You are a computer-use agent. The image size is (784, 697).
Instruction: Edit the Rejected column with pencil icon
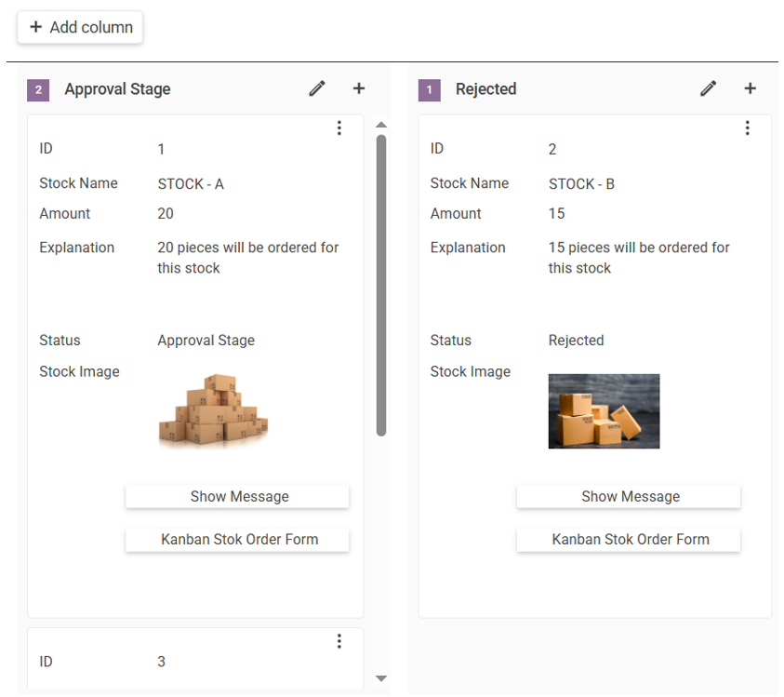[708, 89]
